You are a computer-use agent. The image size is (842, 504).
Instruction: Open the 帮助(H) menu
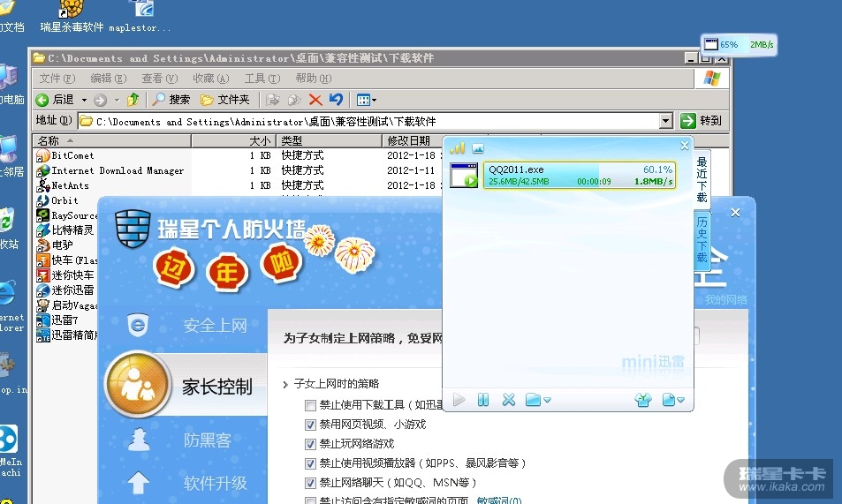[313, 79]
